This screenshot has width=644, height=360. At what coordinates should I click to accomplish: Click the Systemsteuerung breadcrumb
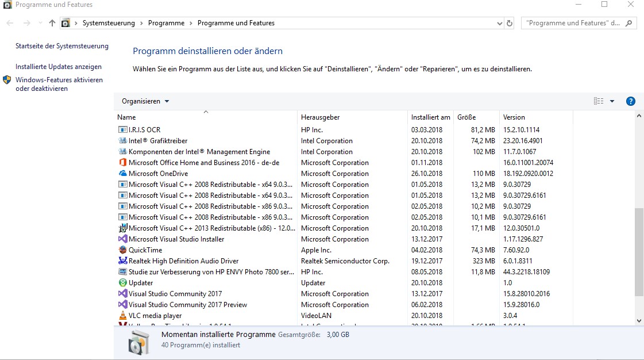(x=109, y=23)
